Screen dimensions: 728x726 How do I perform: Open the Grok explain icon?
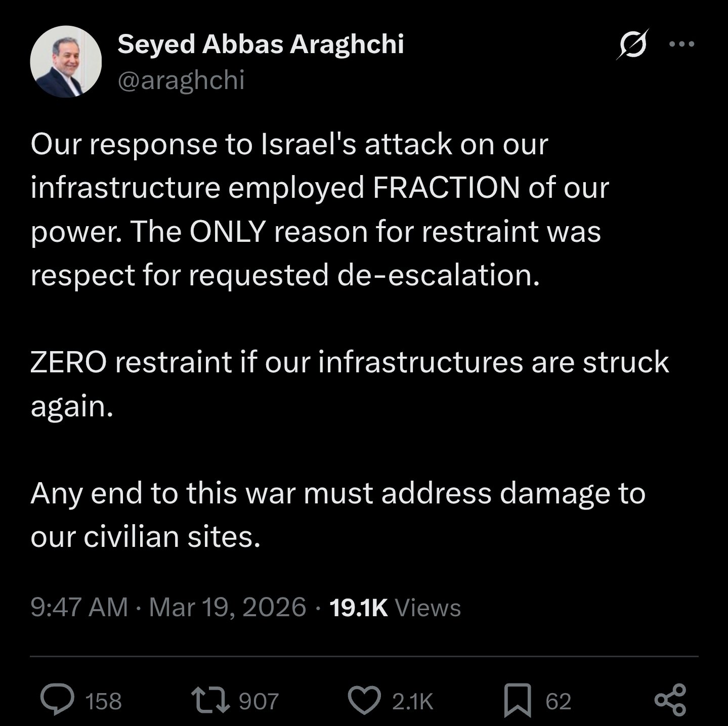pos(632,45)
